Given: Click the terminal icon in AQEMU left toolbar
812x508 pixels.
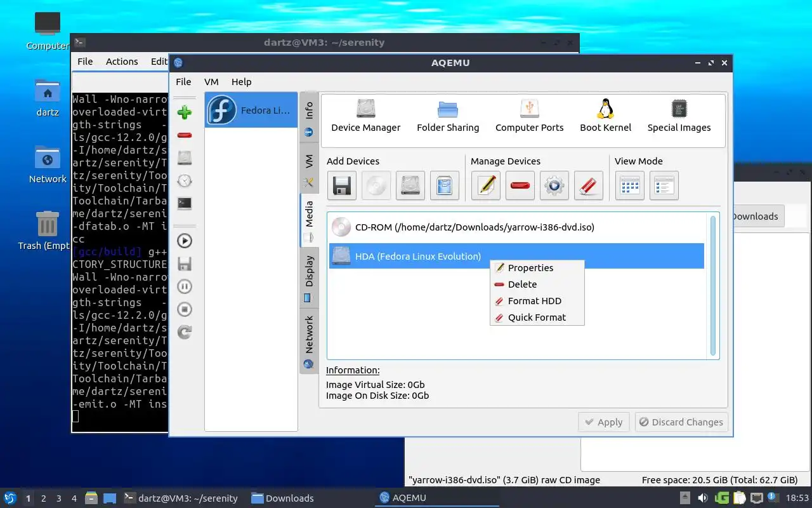Looking at the screenshot, I should coord(185,203).
